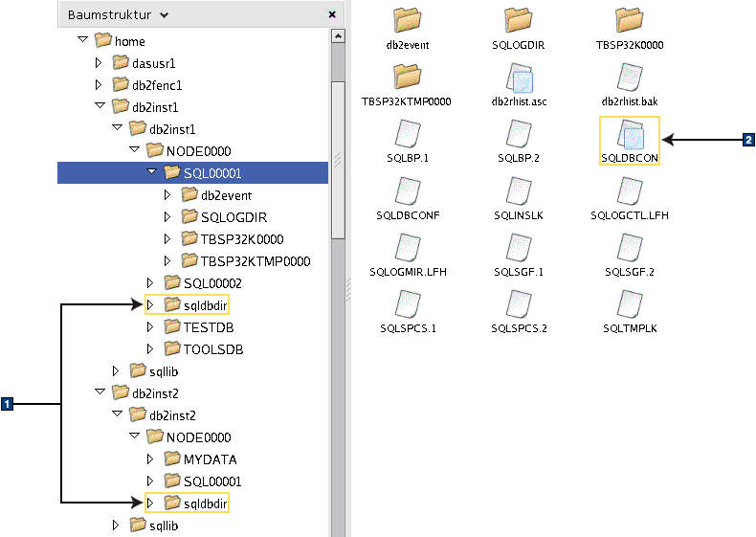Click the db2fenc1 folder icon in tree
The width and height of the screenshot is (756, 537).
(121, 84)
